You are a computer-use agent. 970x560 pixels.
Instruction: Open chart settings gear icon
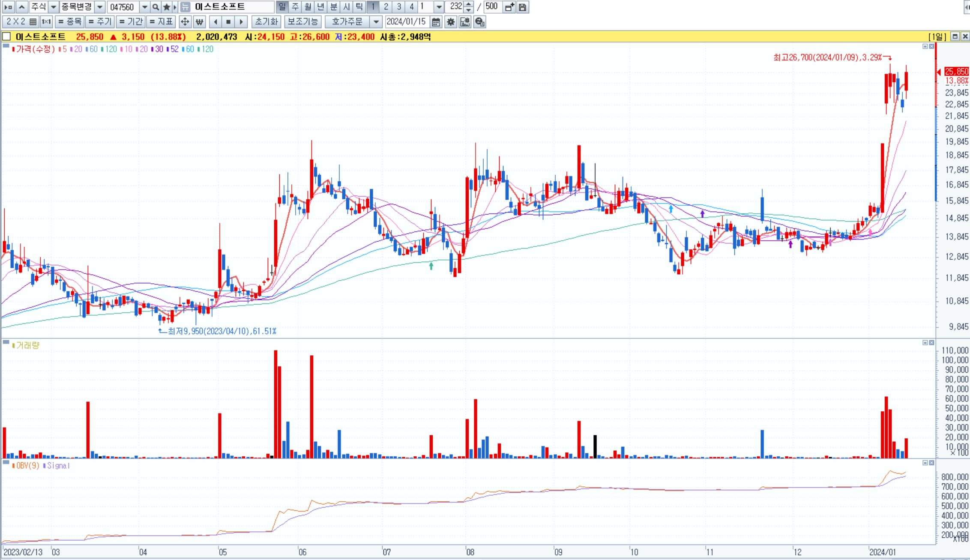(x=450, y=21)
